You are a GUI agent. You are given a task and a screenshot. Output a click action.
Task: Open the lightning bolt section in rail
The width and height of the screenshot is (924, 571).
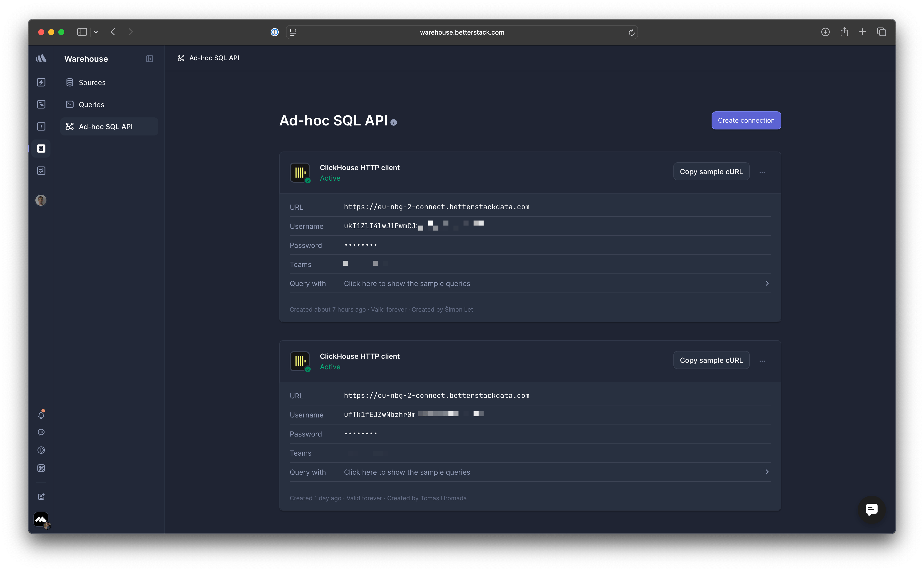coord(41,82)
